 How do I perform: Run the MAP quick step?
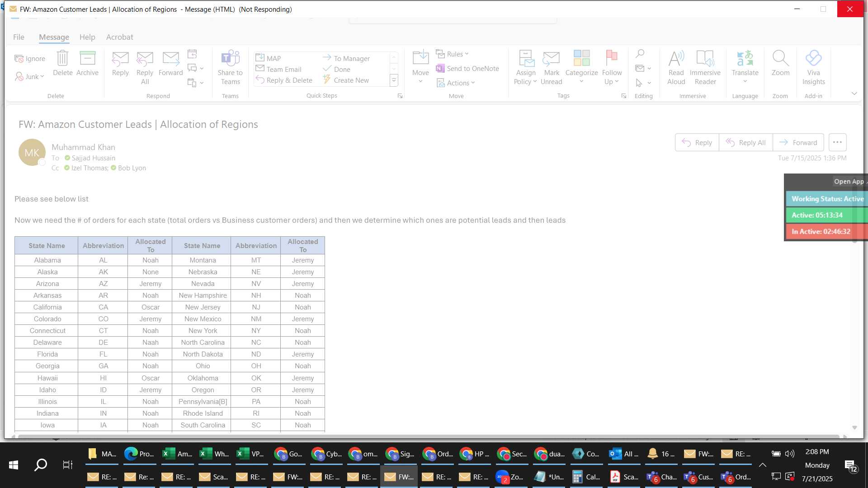pyautogui.click(x=268, y=58)
